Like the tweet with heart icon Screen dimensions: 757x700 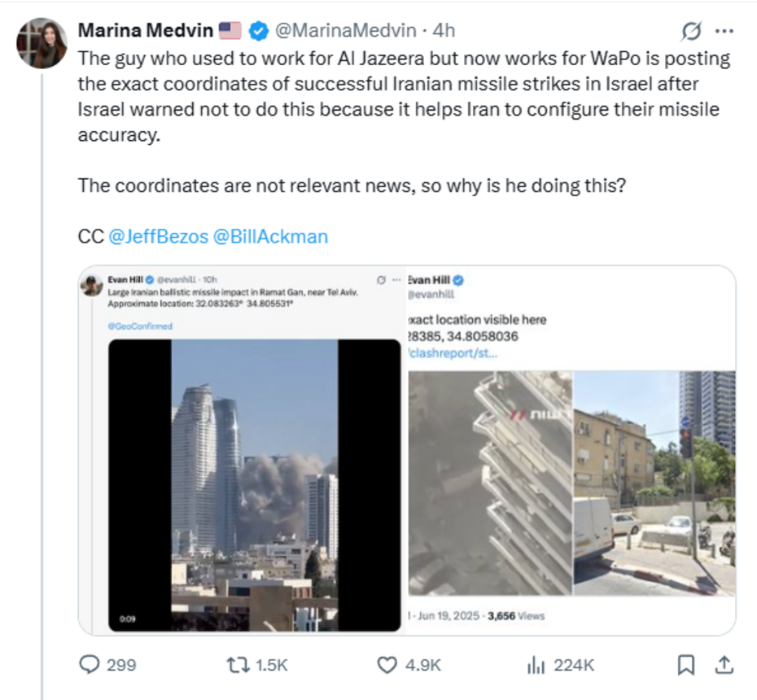tap(387, 665)
